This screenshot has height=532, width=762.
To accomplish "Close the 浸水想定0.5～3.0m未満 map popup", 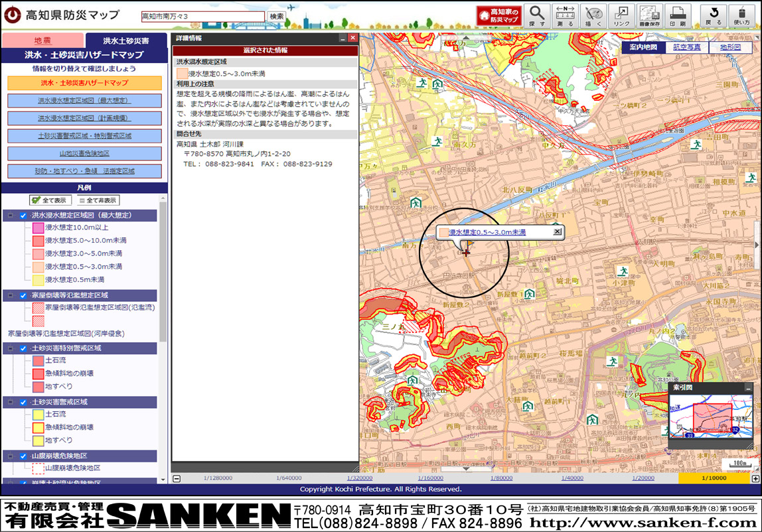I will point(558,232).
